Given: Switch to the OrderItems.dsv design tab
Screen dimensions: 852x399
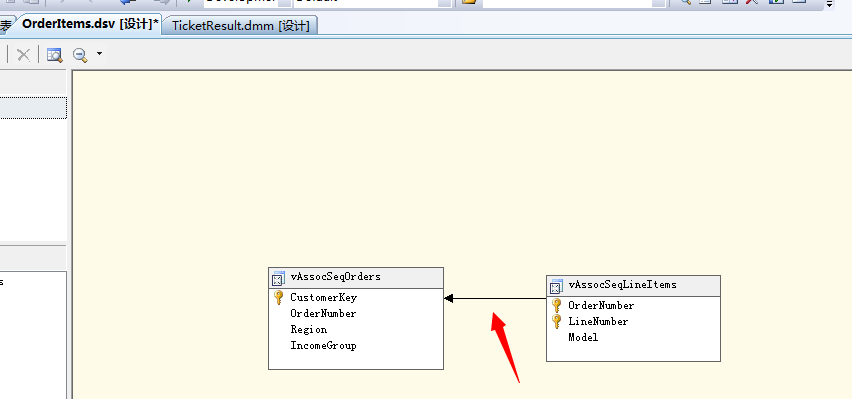Looking at the screenshot, I should click(90, 24).
